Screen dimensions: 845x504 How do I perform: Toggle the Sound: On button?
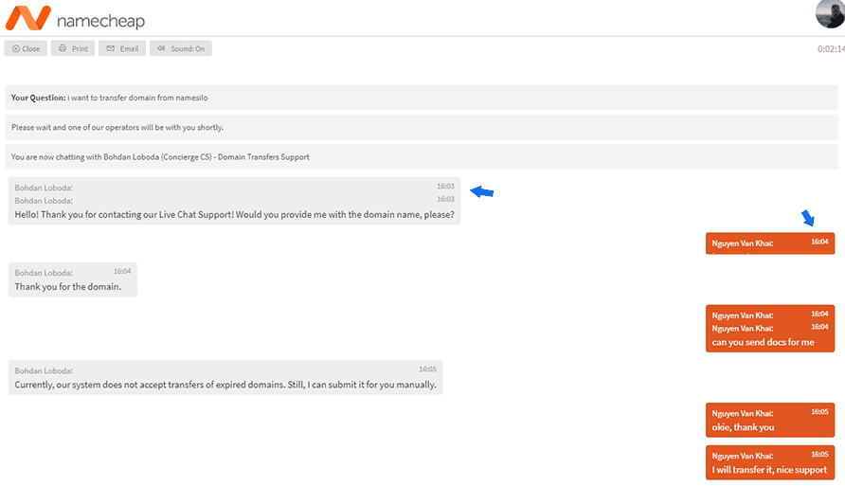click(181, 48)
